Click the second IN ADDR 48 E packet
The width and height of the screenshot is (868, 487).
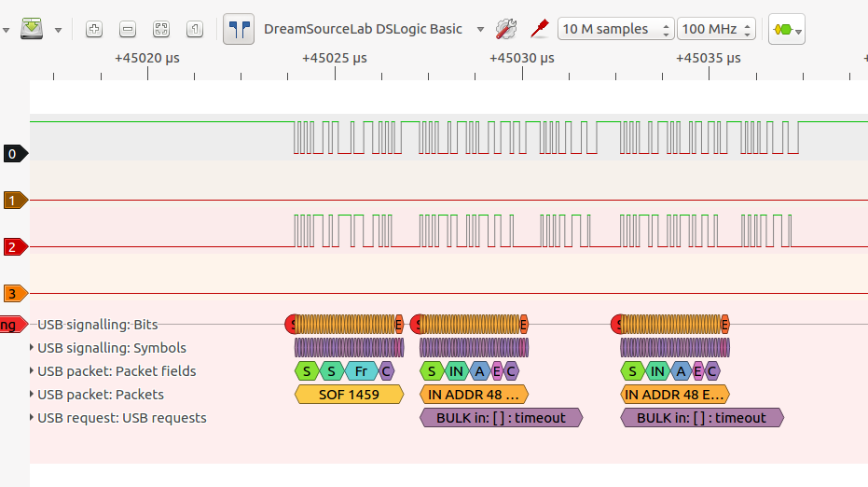click(x=675, y=395)
